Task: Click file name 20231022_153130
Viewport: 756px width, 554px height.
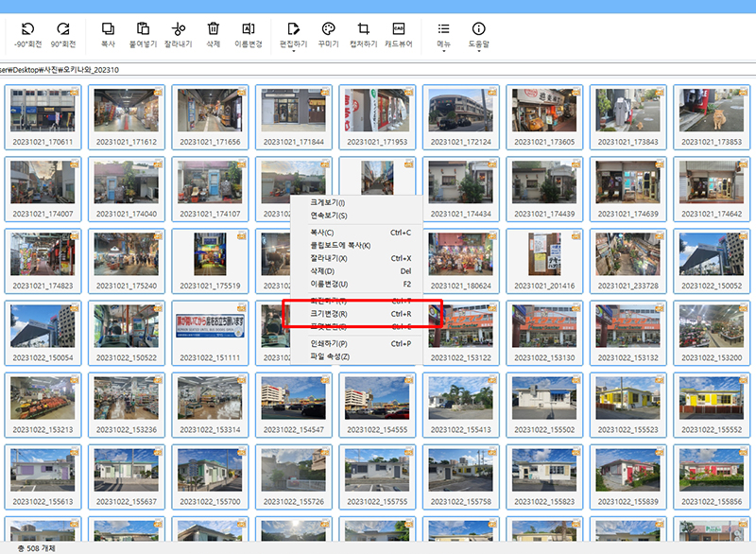Action: coord(544,357)
